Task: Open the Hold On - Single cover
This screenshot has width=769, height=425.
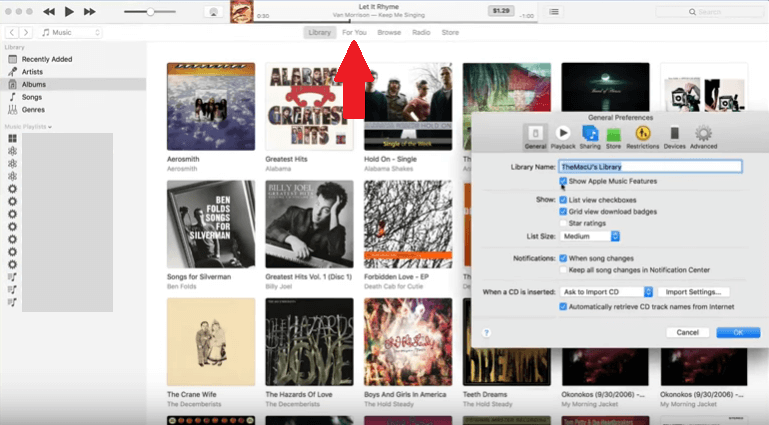Action: point(408,106)
